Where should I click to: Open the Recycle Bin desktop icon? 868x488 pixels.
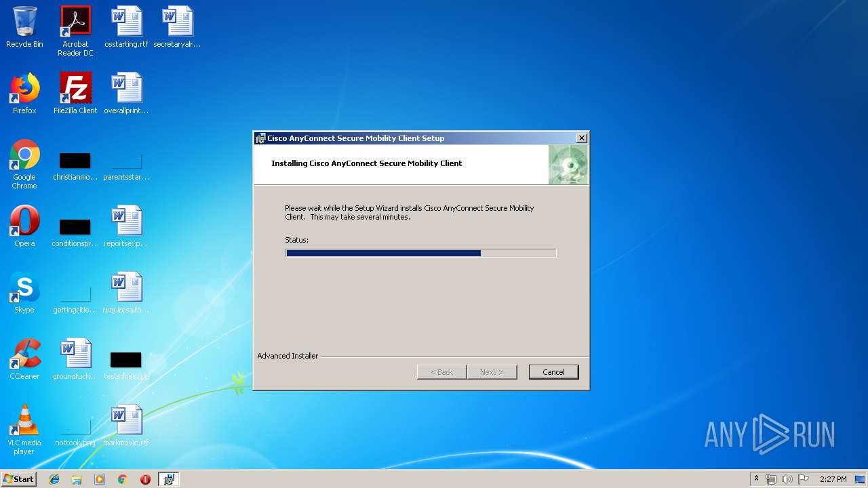click(x=24, y=28)
